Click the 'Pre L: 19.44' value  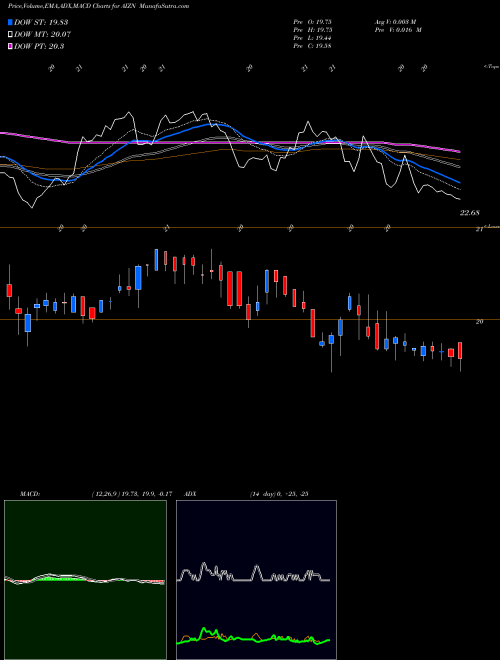[x=312, y=38]
